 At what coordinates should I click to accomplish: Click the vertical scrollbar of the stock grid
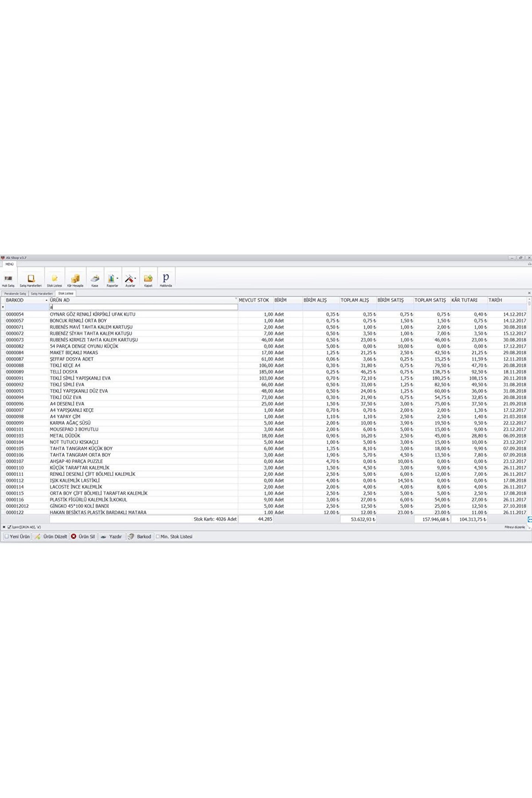pyautogui.click(x=529, y=406)
